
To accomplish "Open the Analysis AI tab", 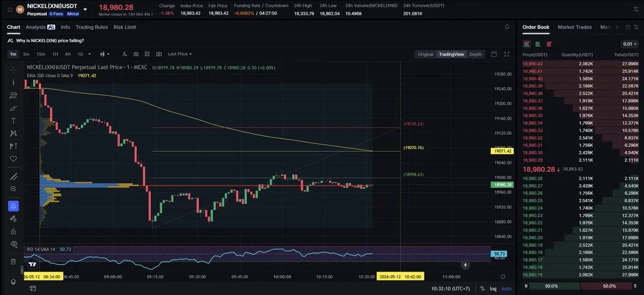I will pyautogui.click(x=40, y=27).
